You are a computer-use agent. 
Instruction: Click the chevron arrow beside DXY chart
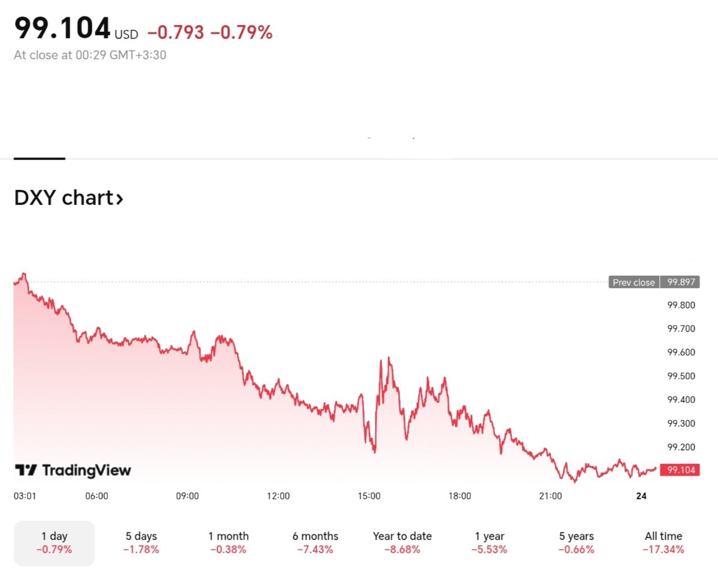click(119, 198)
